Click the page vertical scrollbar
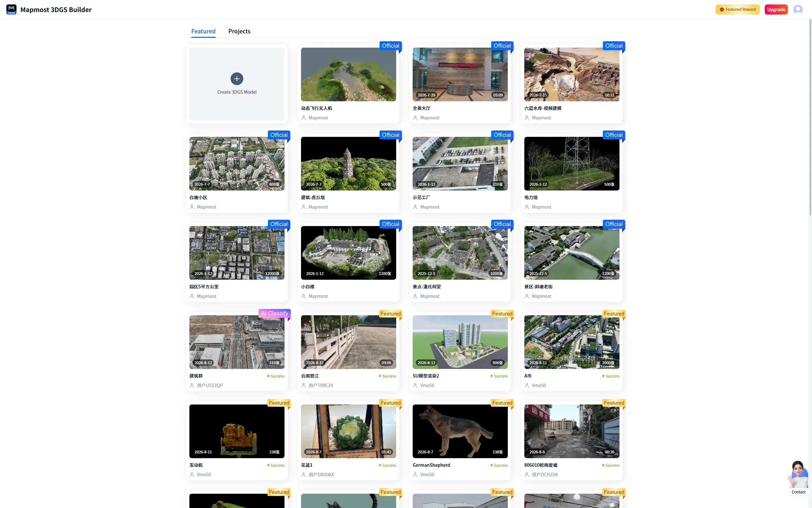 pos(810,117)
